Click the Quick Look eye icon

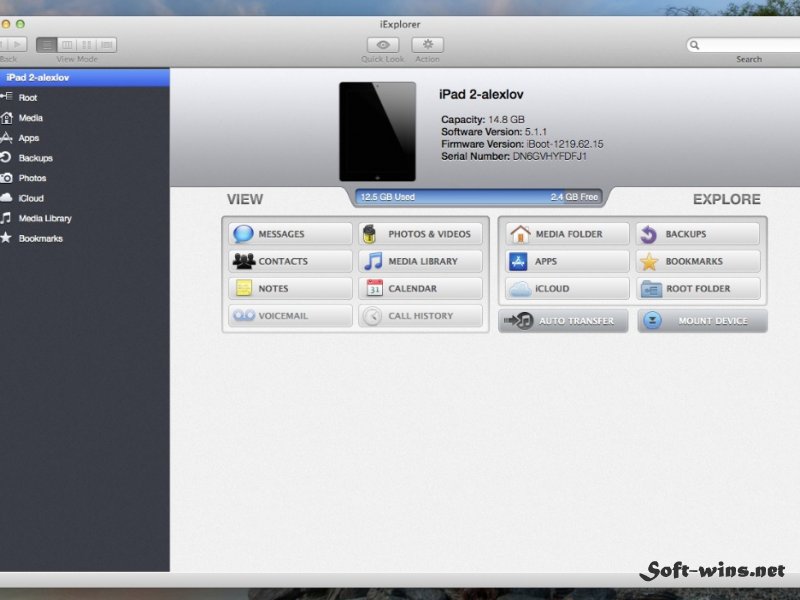[x=383, y=45]
